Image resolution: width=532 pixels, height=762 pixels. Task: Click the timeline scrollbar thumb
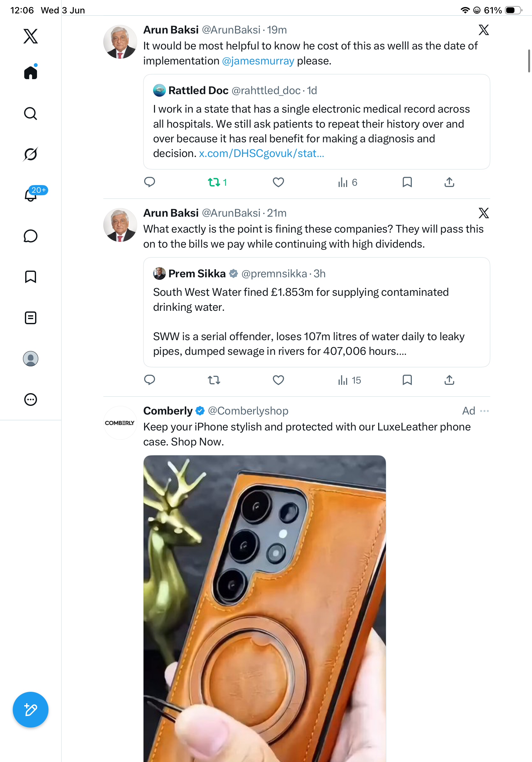[529, 61]
